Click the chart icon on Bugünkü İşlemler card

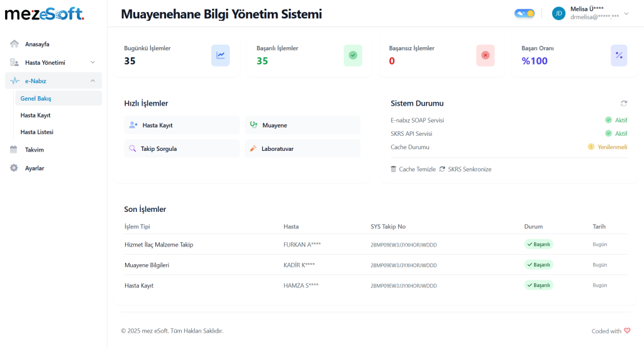pyautogui.click(x=220, y=55)
